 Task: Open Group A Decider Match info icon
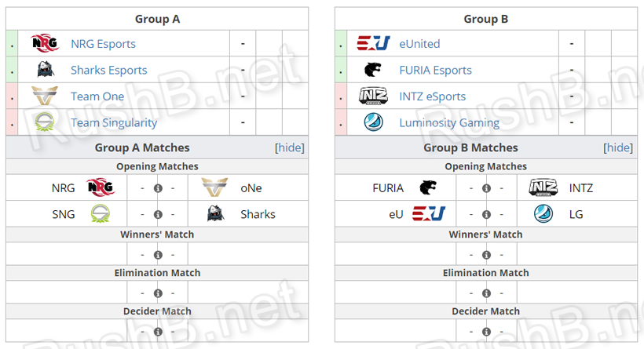158,331
